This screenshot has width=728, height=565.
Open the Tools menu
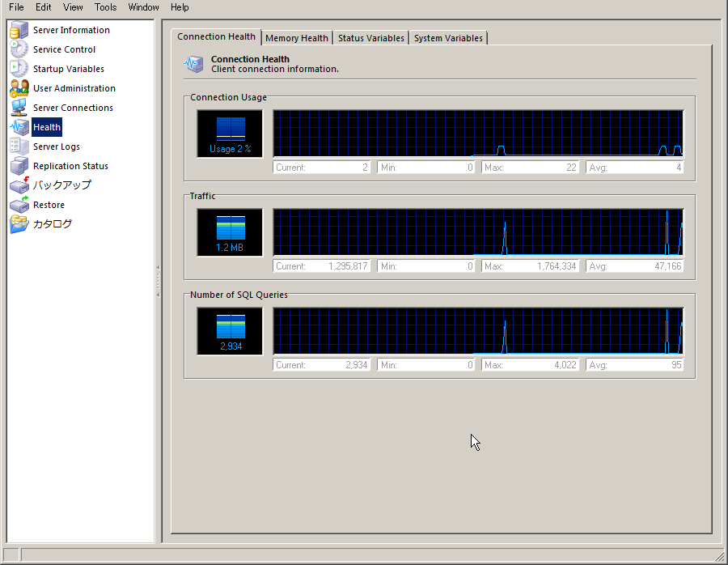105,7
